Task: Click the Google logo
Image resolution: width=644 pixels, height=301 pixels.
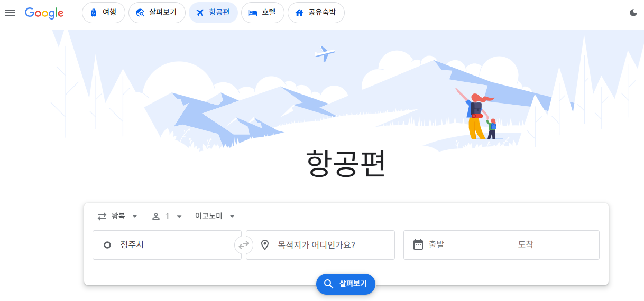Action: pos(44,13)
